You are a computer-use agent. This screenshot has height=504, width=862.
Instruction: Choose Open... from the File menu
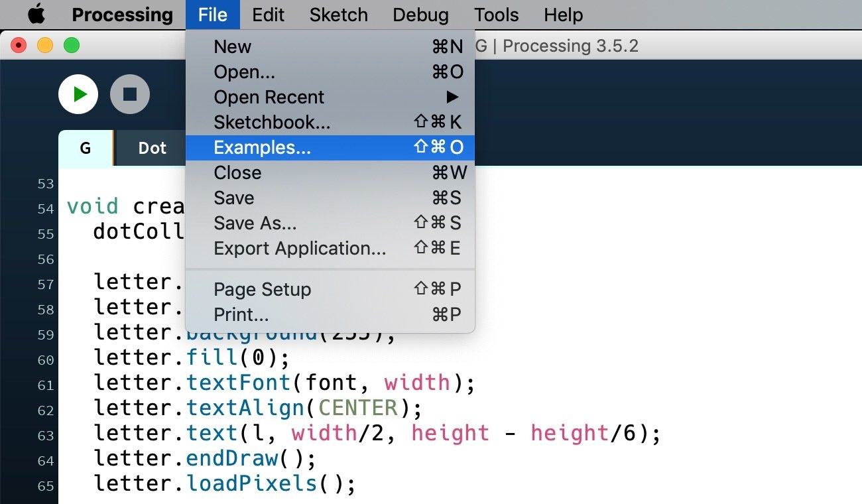[x=330, y=72]
